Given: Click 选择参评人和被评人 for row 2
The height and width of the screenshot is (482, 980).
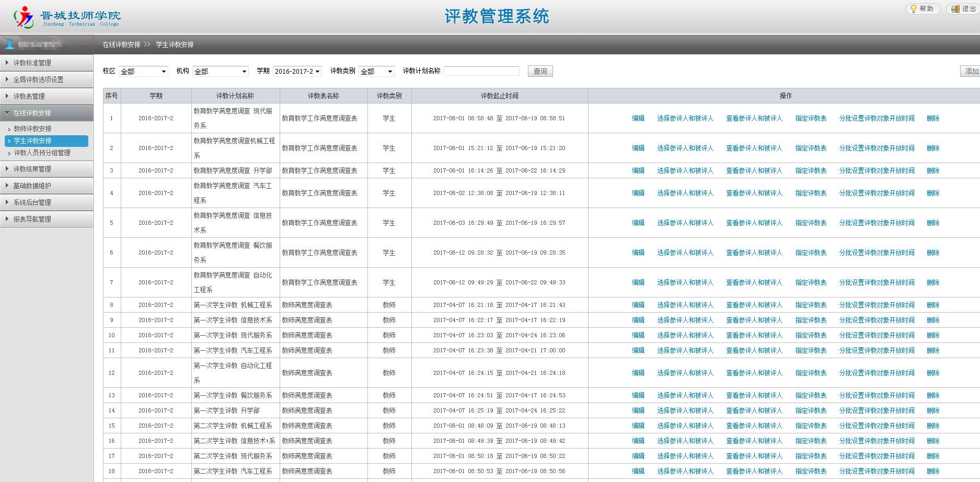Looking at the screenshot, I should click(685, 148).
